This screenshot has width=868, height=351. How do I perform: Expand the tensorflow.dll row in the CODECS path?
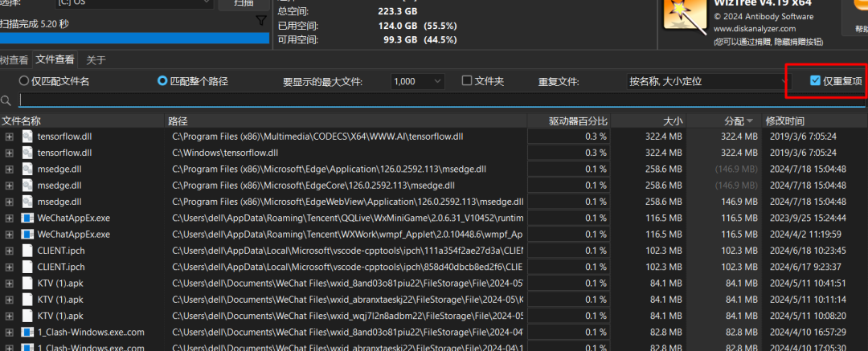(10, 137)
